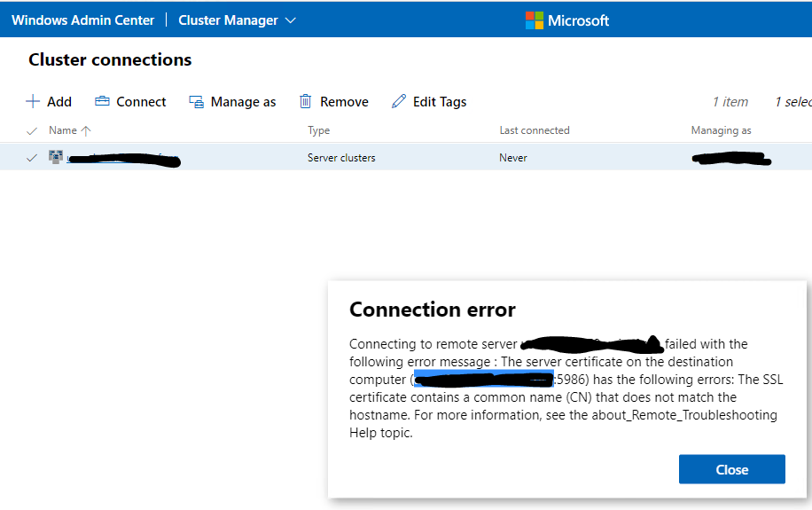Open the redacted cluster name link

coord(124,160)
